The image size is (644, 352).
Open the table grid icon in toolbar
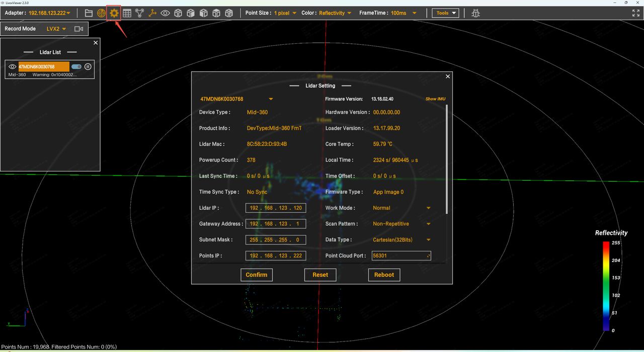click(x=127, y=13)
